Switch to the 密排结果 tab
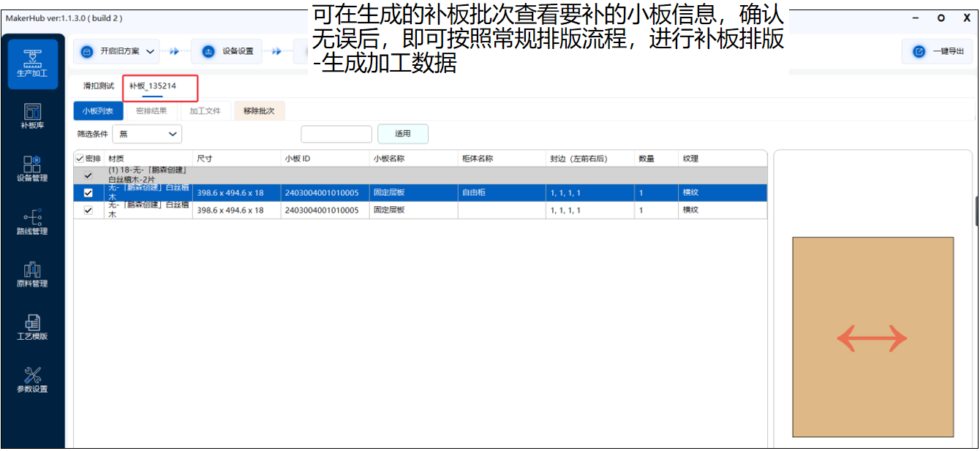980x451 pixels. point(151,111)
